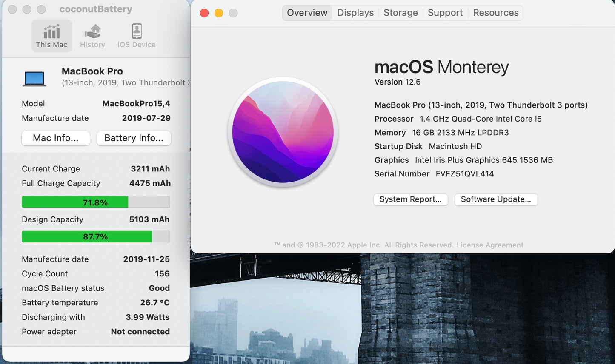Go to the Storage tab

pos(400,13)
